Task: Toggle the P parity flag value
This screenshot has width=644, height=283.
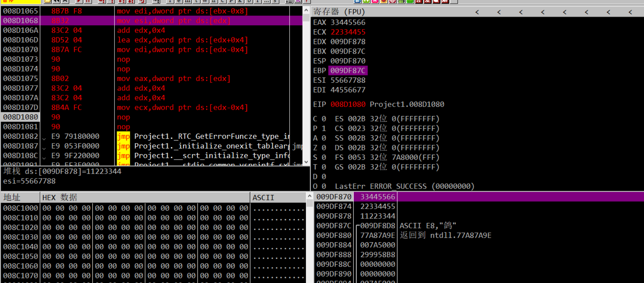Action: [324, 128]
